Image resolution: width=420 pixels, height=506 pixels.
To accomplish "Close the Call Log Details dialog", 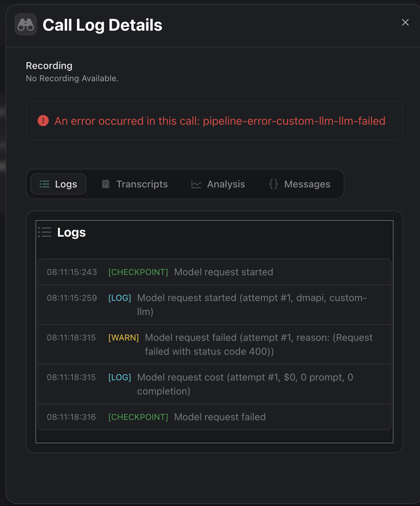I will [x=405, y=23].
